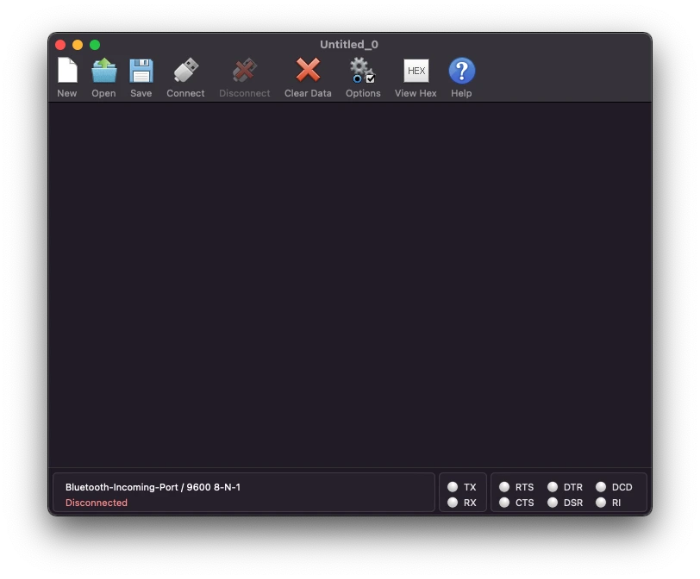Click inside the terminal data area
700x579 pixels.
coord(350,285)
